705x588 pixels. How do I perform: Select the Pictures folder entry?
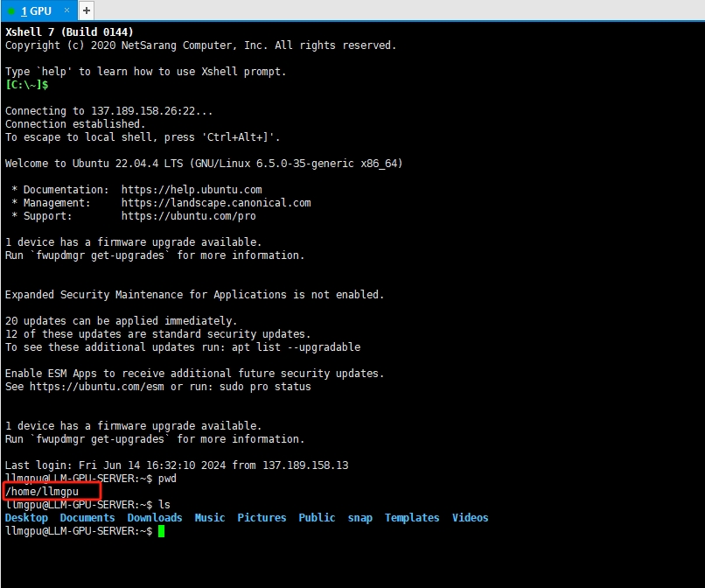(x=262, y=517)
